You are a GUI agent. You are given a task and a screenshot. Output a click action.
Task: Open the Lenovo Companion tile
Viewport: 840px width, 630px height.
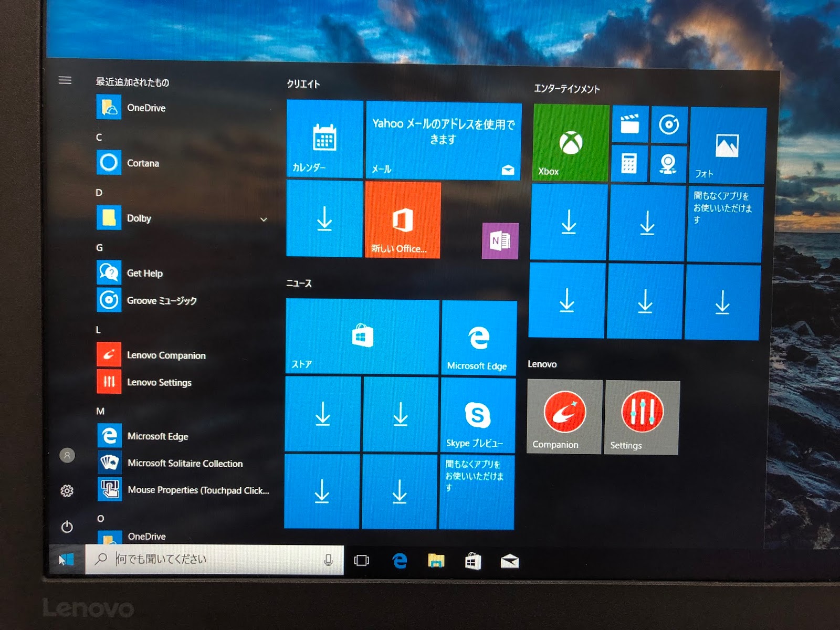[565, 417]
